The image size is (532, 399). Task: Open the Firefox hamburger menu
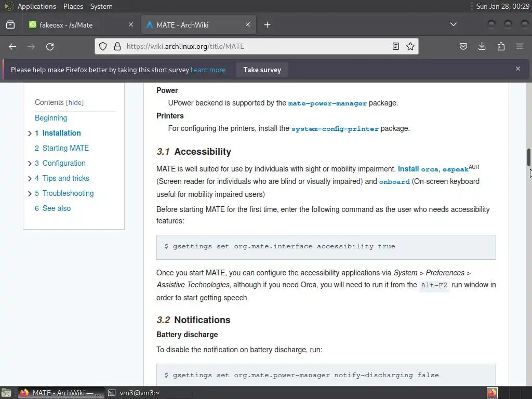tap(520, 46)
